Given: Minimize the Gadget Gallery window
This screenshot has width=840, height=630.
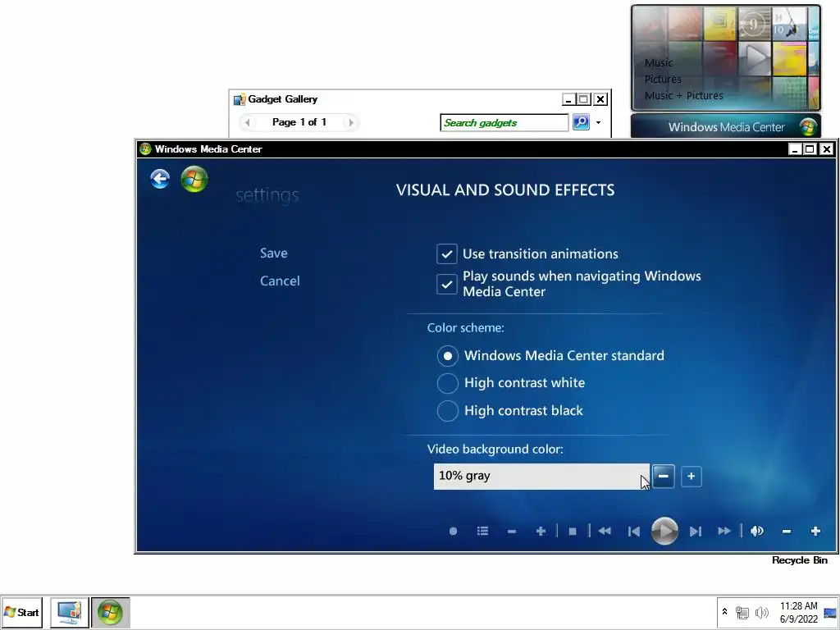Looking at the screenshot, I should pyautogui.click(x=568, y=99).
